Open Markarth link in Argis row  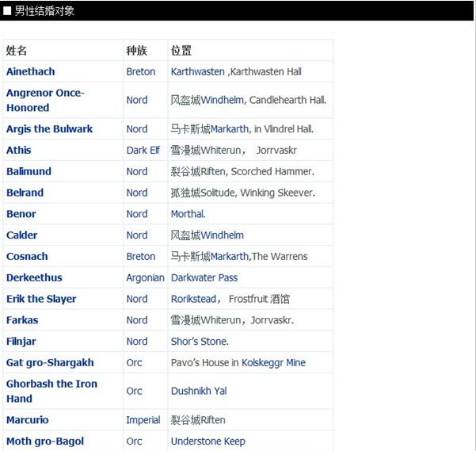point(230,129)
